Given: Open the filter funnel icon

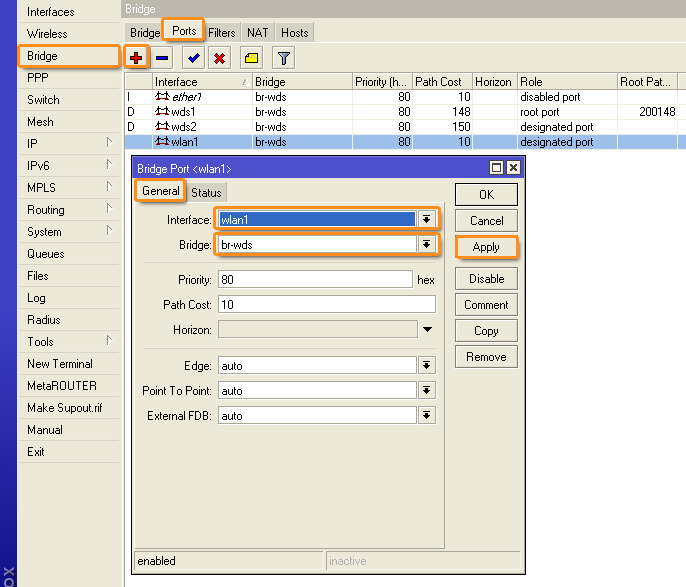Looking at the screenshot, I should pyautogui.click(x=283, y=59).
